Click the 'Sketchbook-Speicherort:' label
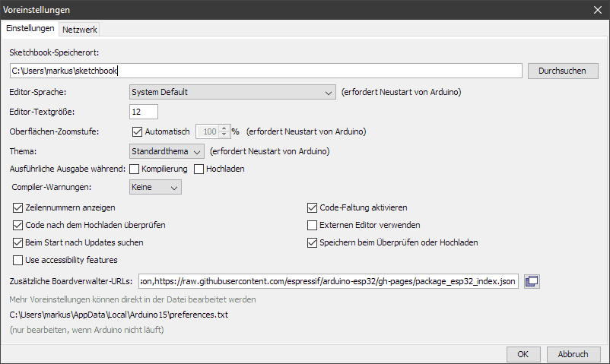The width and height of the screenshot is (610, 364). 54,52
